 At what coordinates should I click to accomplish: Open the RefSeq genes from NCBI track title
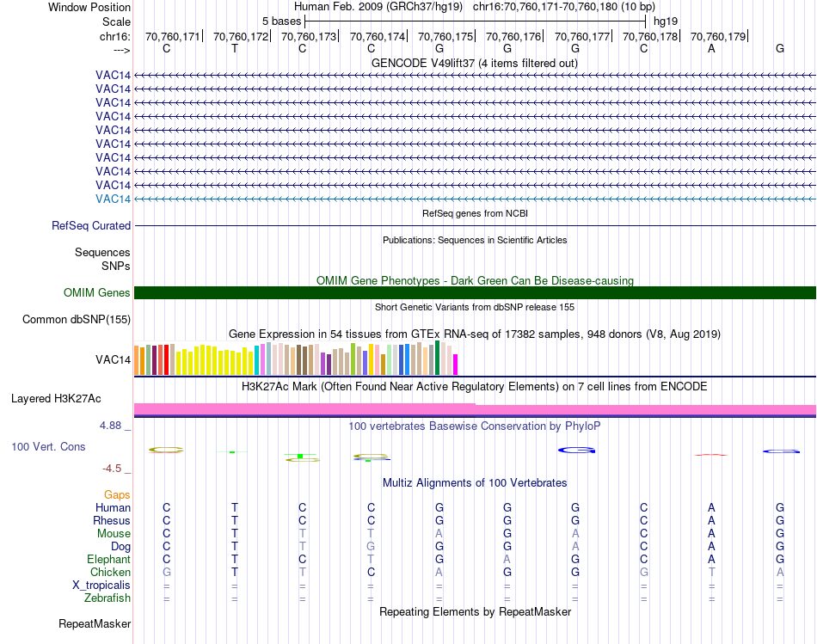(475, 213)
